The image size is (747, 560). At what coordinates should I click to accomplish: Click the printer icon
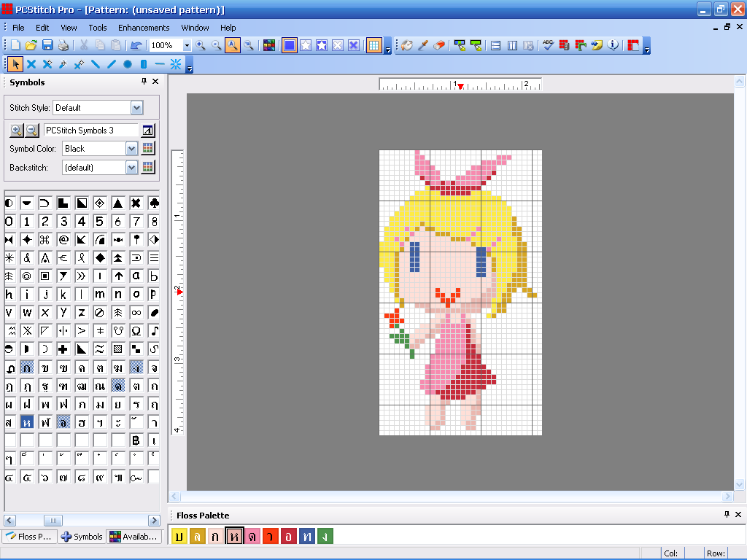click(x=63, y=45)
